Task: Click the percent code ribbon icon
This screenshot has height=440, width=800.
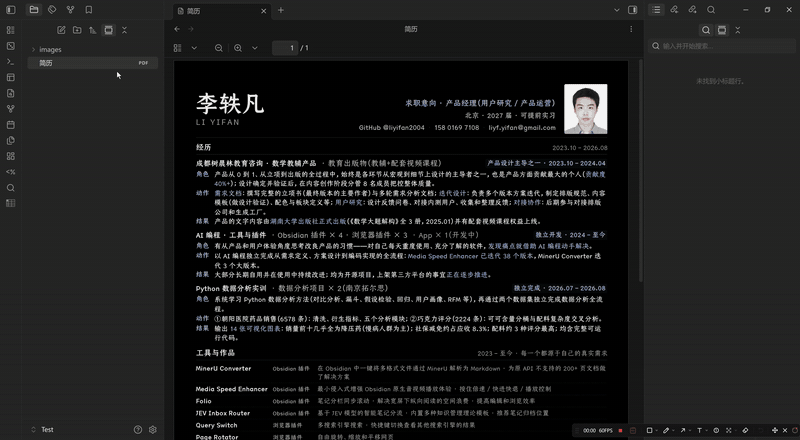Action: [10, 172]
